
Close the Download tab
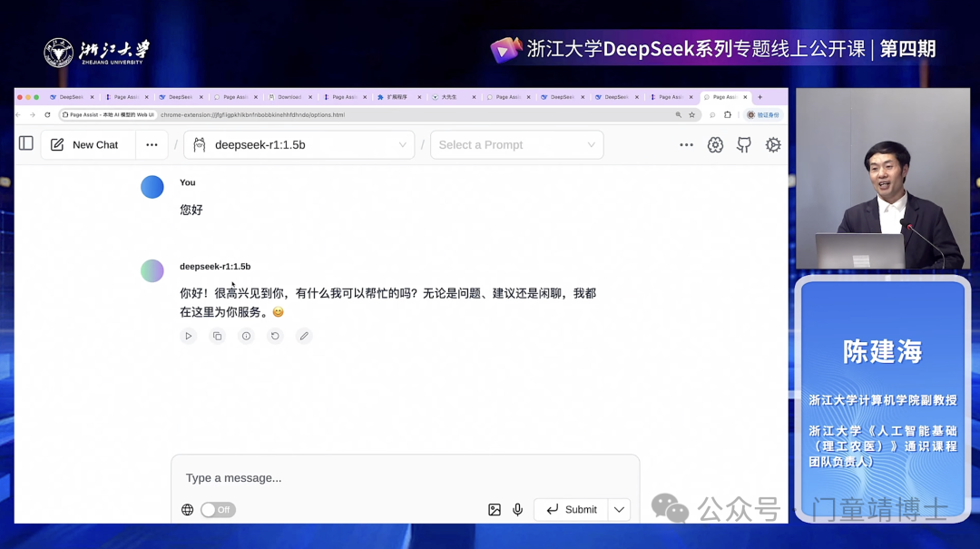tap(310, 97)
